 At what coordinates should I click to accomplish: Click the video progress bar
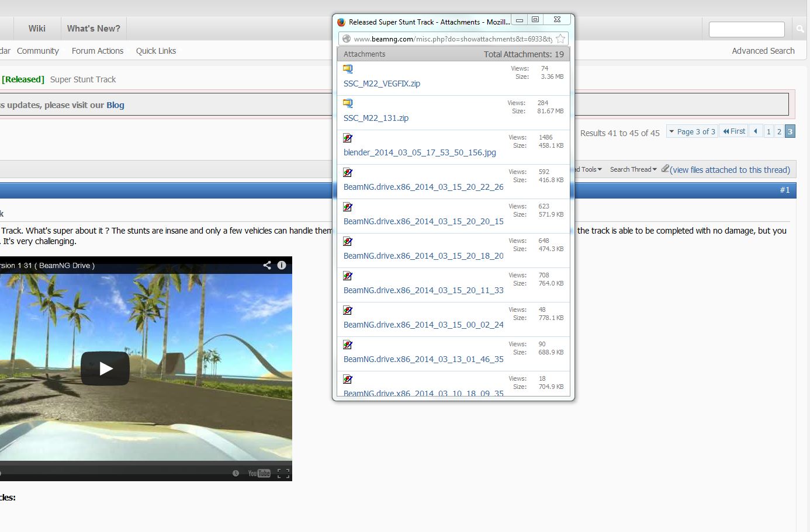click(x=146, y=462)
